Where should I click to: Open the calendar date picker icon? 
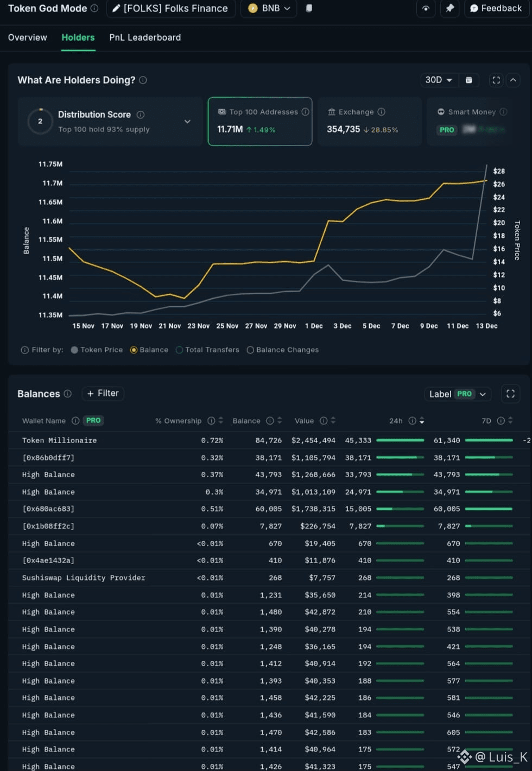pos(468,80)
